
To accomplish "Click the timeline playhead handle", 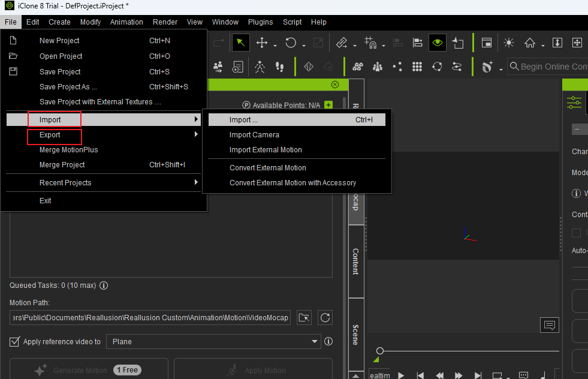I will point(380,351).
